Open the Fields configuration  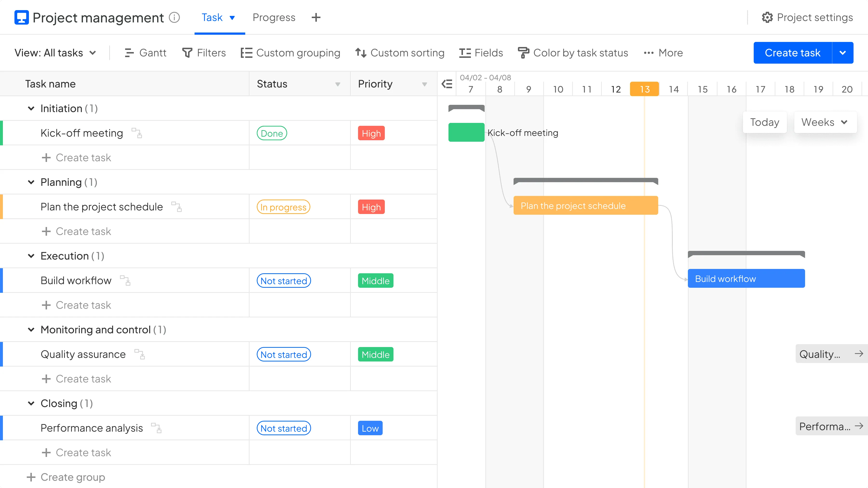click(x=481, y=53)
